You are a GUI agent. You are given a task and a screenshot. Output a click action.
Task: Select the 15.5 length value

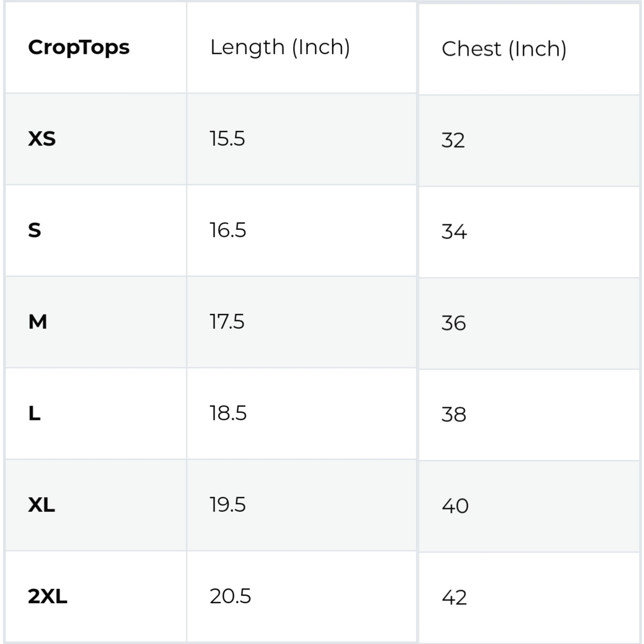click(x=227, y=139)
